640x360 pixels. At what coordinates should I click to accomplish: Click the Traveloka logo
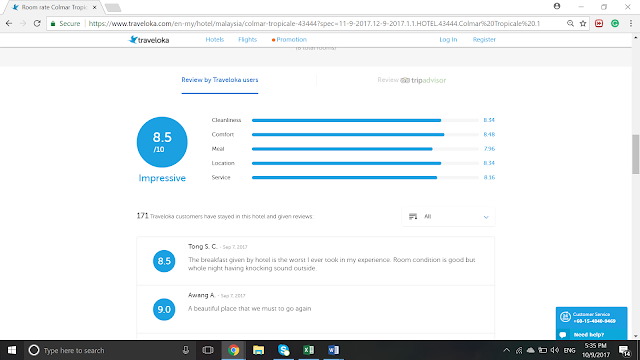(x=149, y=40)
